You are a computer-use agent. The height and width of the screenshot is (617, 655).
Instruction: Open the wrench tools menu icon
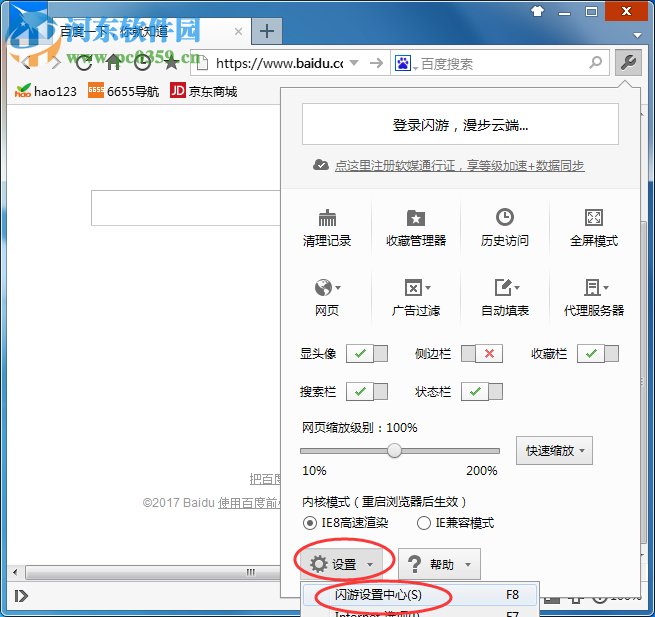point(628,63)
